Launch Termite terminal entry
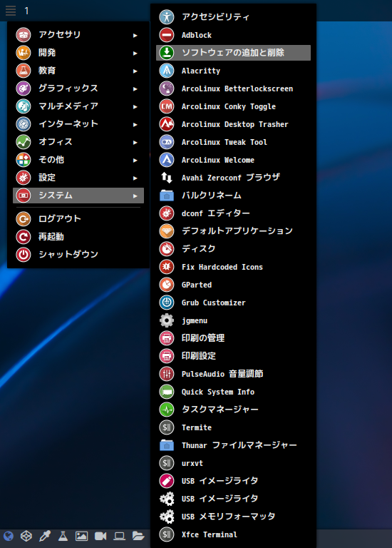This screenshot has height=548, width=392. 233,427
